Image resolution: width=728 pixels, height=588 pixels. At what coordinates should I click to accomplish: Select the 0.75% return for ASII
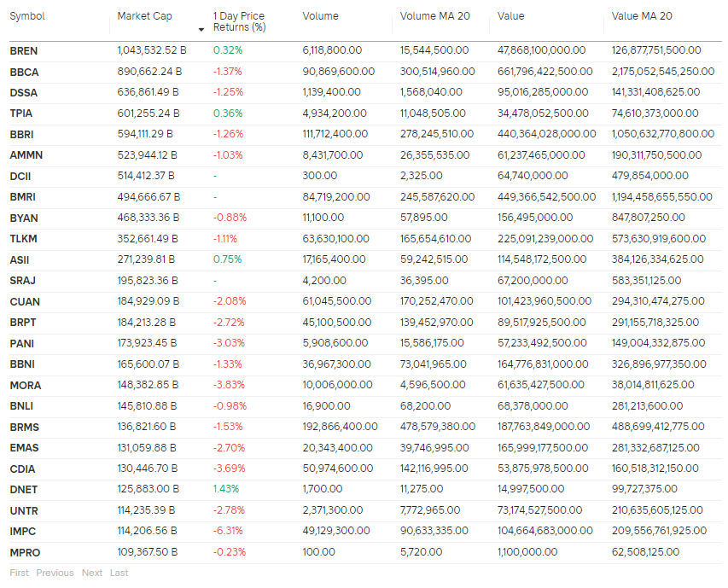coord(228,259)
